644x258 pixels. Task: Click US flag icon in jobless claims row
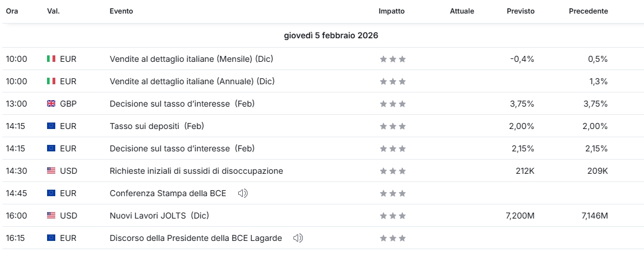click(x=51, y=171)
